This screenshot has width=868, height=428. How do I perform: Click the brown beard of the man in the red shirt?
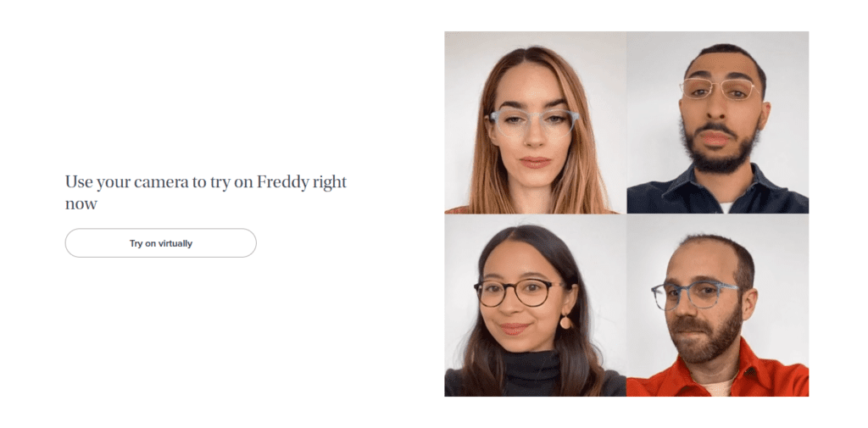tap(706, 338)
